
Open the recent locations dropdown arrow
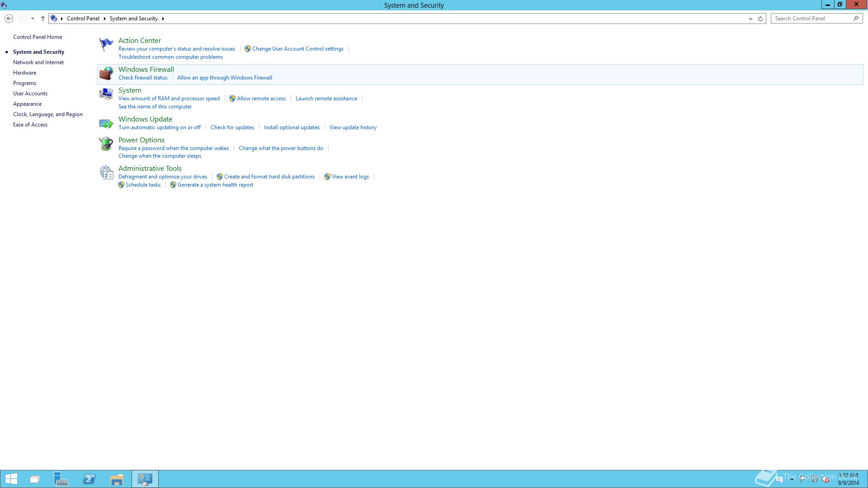[33, 19]
